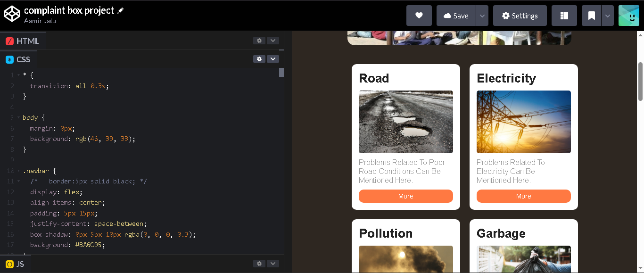Click the heart icon to like the pen
Image resolution: width=644 pixels, height=273 pixels.
pos(419,16)
